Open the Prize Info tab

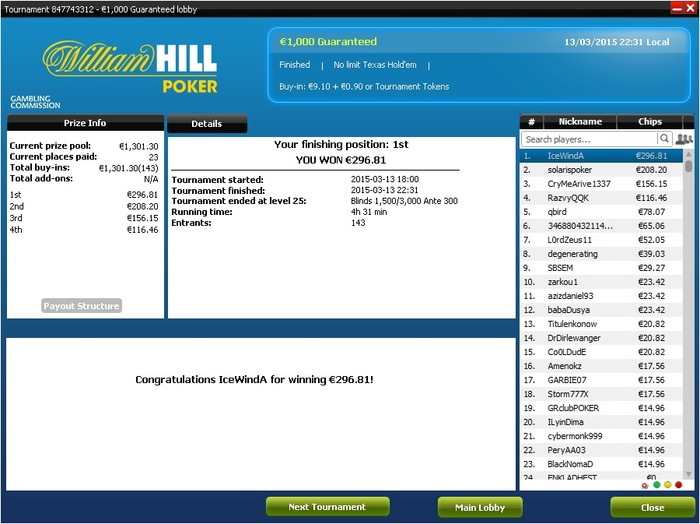tap(85, 123)
